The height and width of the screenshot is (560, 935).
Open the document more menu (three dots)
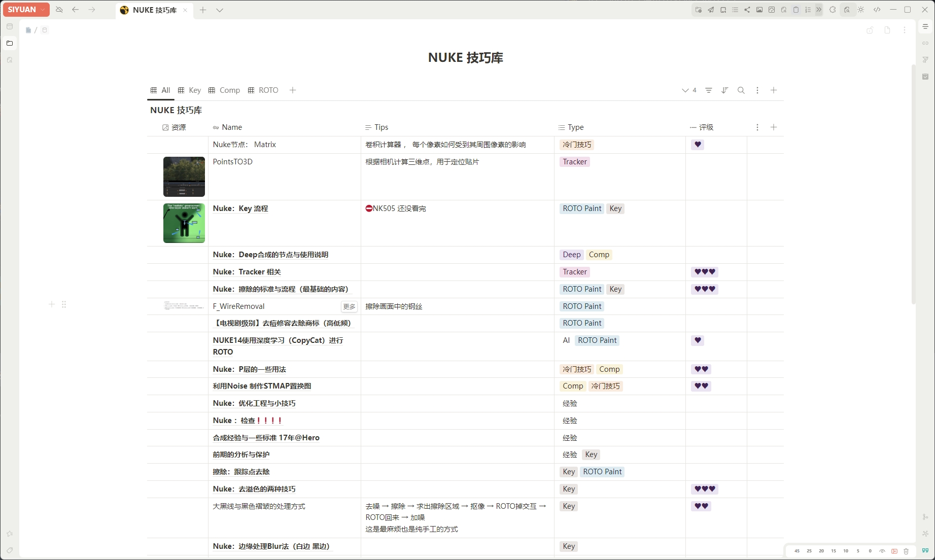click(x=905, y=30)
